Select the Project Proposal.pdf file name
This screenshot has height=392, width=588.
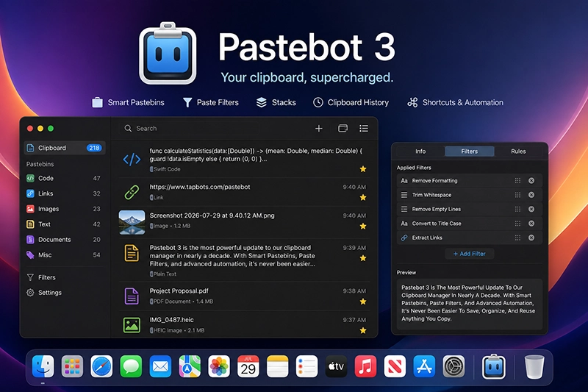(179, 291)
